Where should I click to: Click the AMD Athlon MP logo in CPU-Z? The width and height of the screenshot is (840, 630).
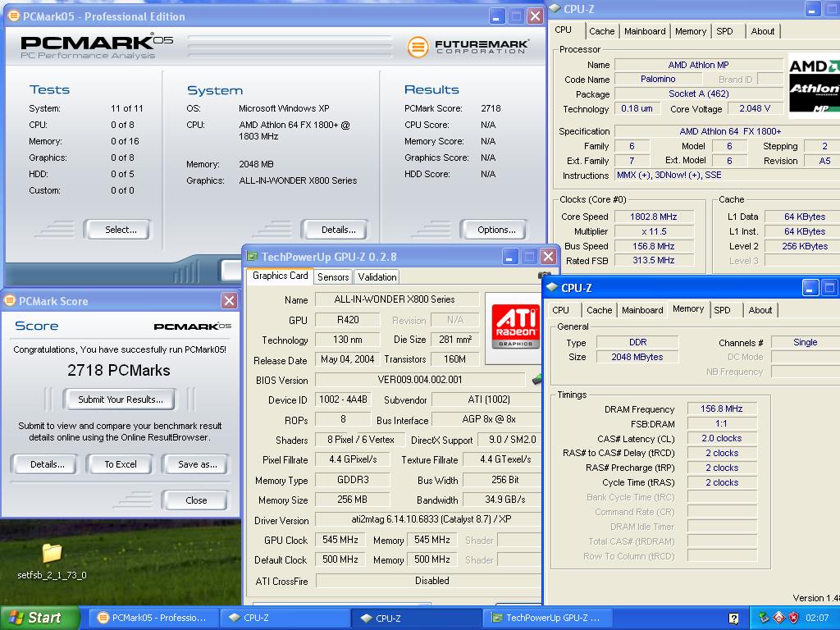815,84
